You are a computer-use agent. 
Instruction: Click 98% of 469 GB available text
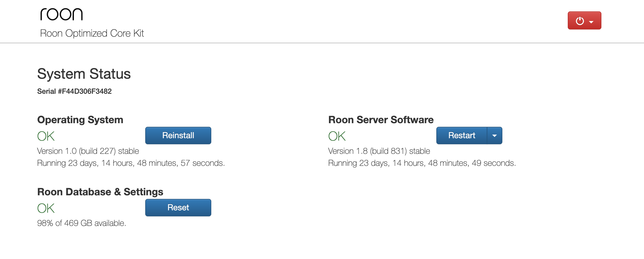click(82, 223)
